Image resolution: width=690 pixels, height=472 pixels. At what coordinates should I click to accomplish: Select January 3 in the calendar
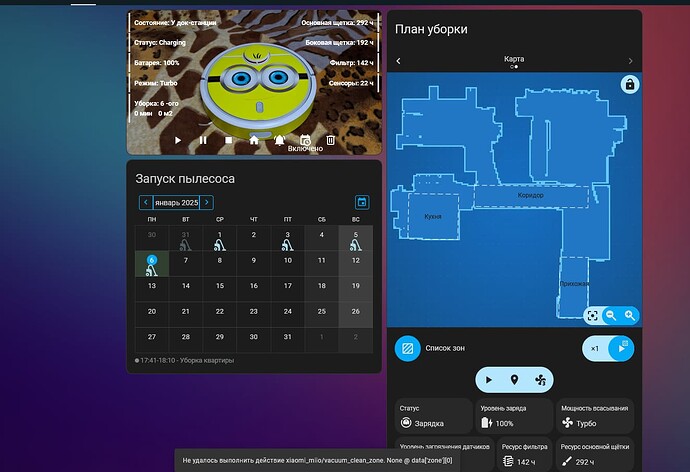(287, 238)
